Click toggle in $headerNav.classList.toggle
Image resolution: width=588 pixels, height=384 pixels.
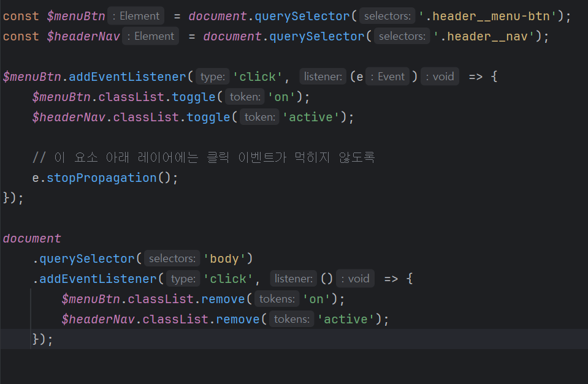(x=208, y=117)
